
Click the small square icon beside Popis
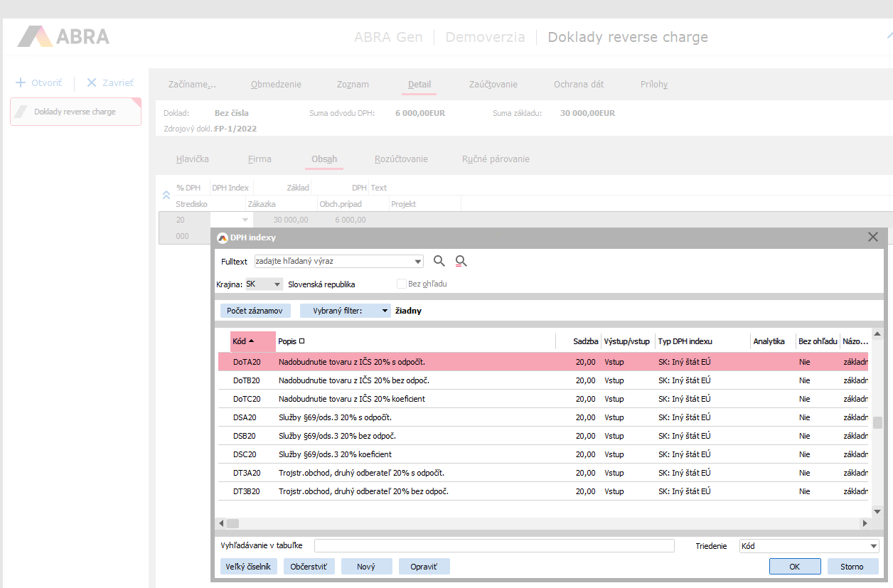pyautogui.click(x=302, y=341)
